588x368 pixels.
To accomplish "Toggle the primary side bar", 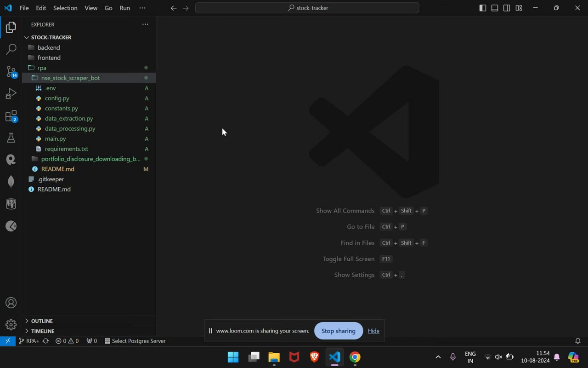I will click(483, 8).
